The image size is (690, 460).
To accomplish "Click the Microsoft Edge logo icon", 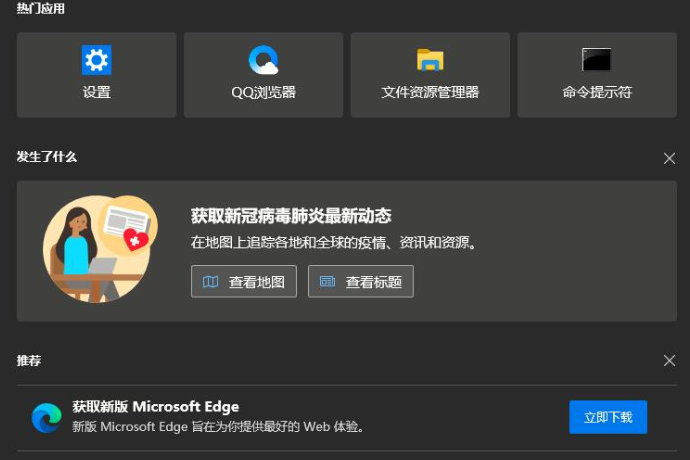I will point(47,417).
